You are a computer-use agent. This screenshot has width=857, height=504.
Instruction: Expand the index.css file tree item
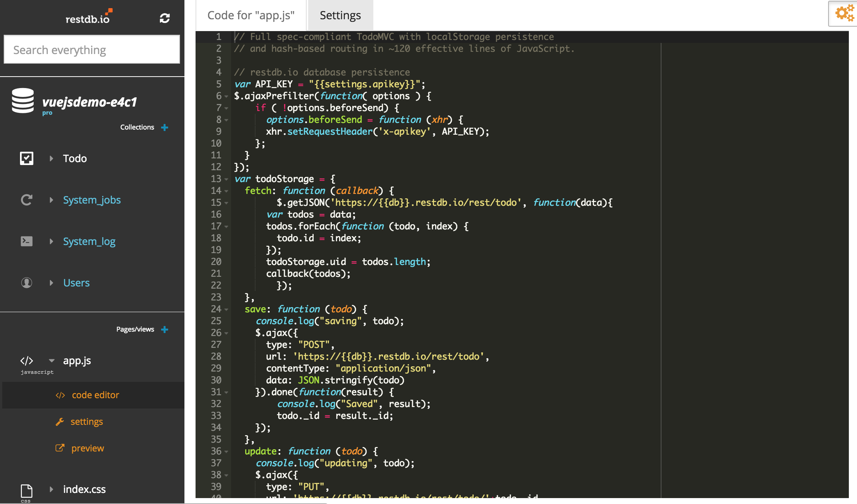point(51,490)
